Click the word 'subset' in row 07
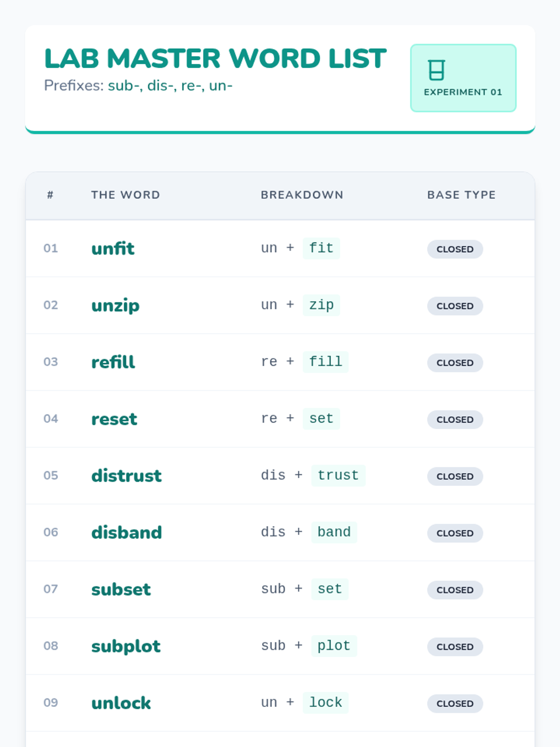 coord(121,589)
